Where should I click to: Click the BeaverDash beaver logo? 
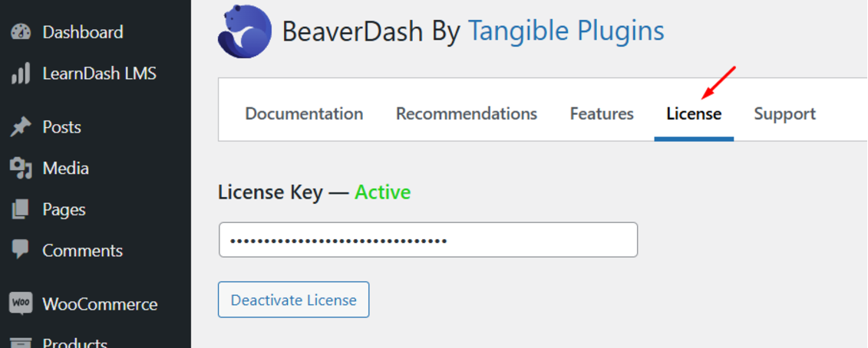[x=244, y=31]
